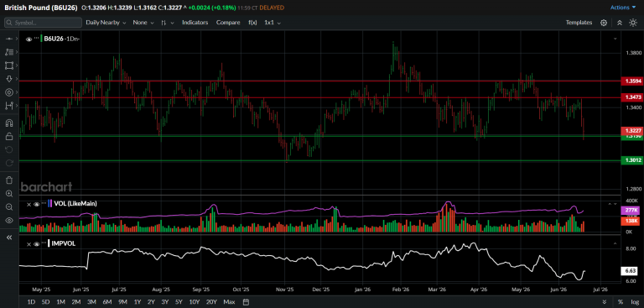Zoom in on the chart
Image resolution: width=644 pixels, height=308 pixels.
point(9,193)
